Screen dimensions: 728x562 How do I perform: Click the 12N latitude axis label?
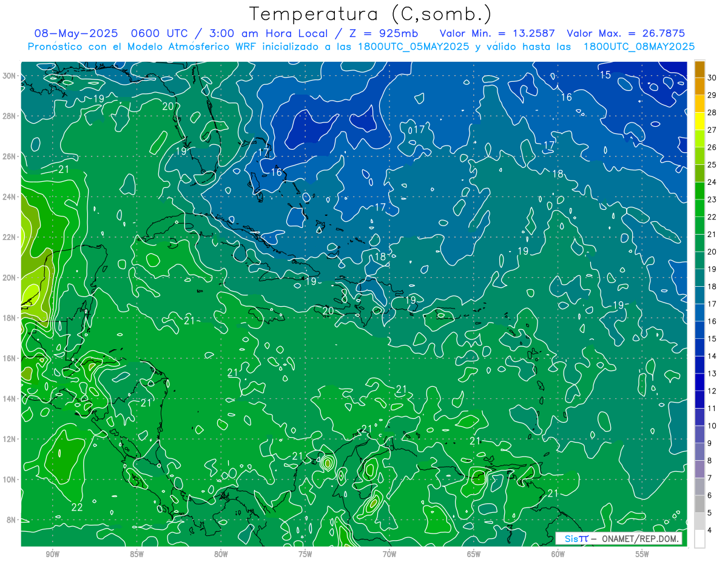10,439
